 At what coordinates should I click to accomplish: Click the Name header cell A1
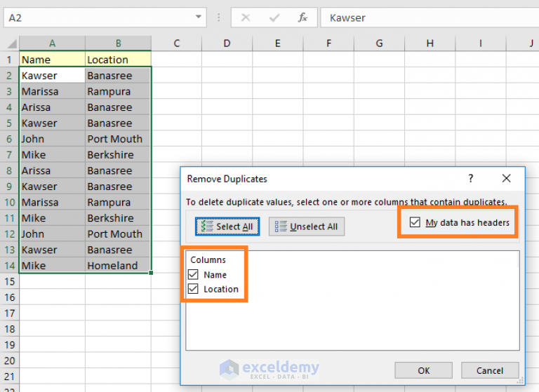[52, 60]
